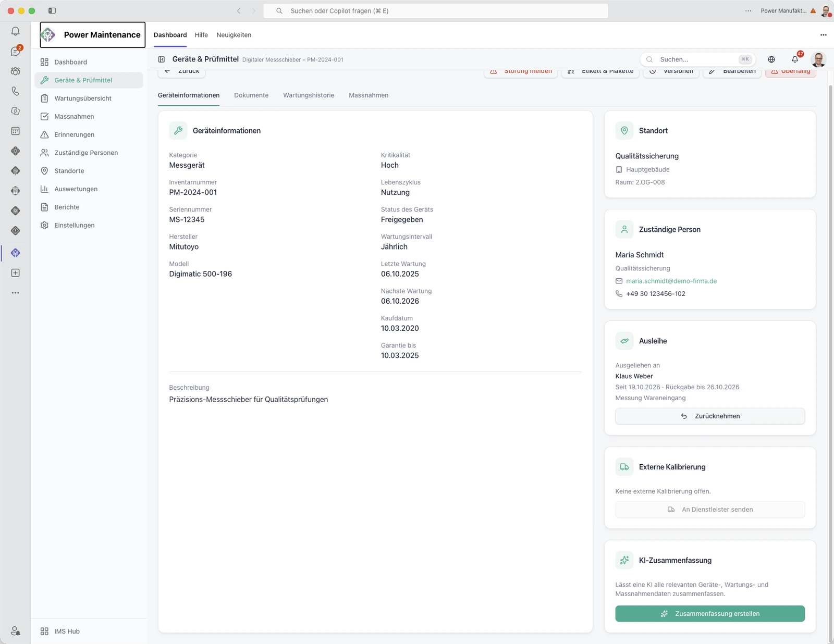Open the Activity bell in the Teams rail
834x644 pixels.
(16, 31)
